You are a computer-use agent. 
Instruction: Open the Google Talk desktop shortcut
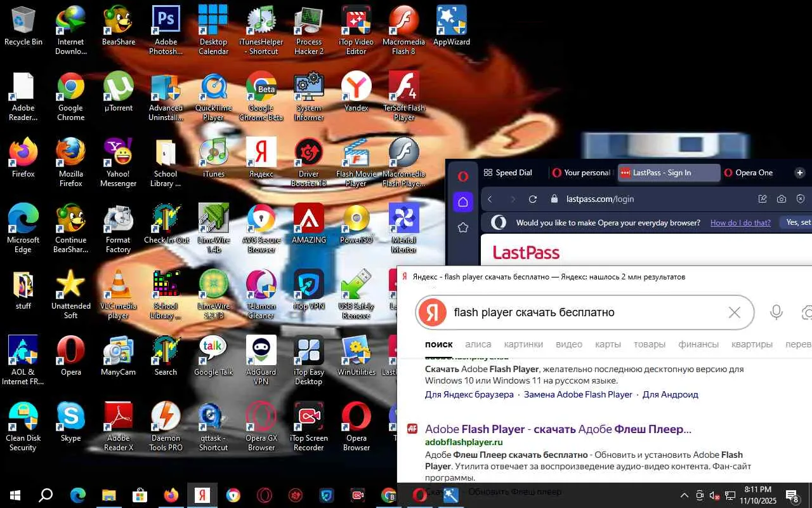tap(213, 357)
